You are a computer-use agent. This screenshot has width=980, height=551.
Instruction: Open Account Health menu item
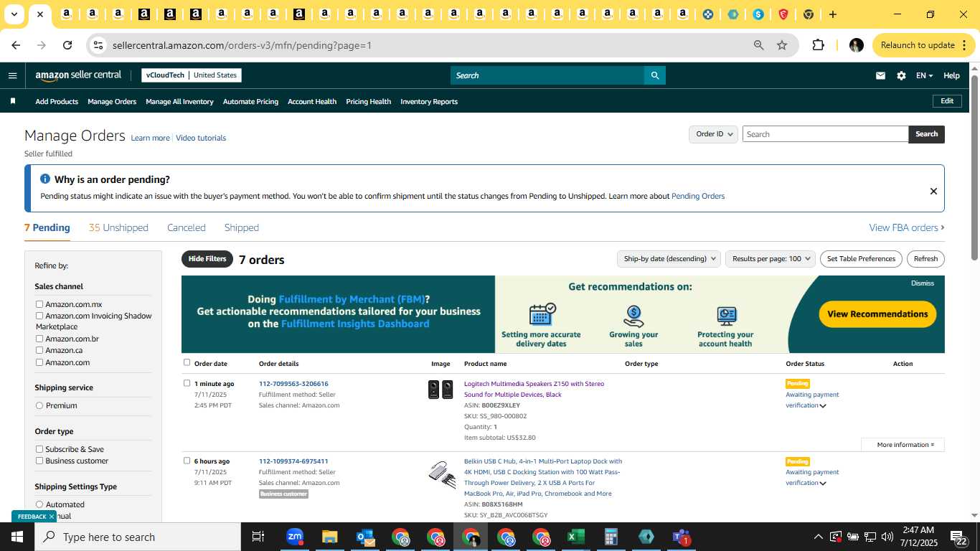312,101
